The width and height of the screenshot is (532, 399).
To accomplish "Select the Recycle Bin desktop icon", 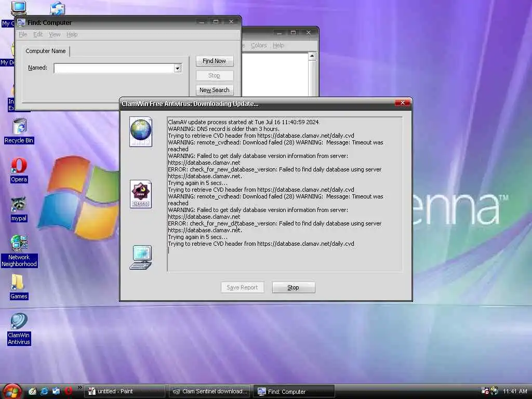I will click(x=19, y=130).
